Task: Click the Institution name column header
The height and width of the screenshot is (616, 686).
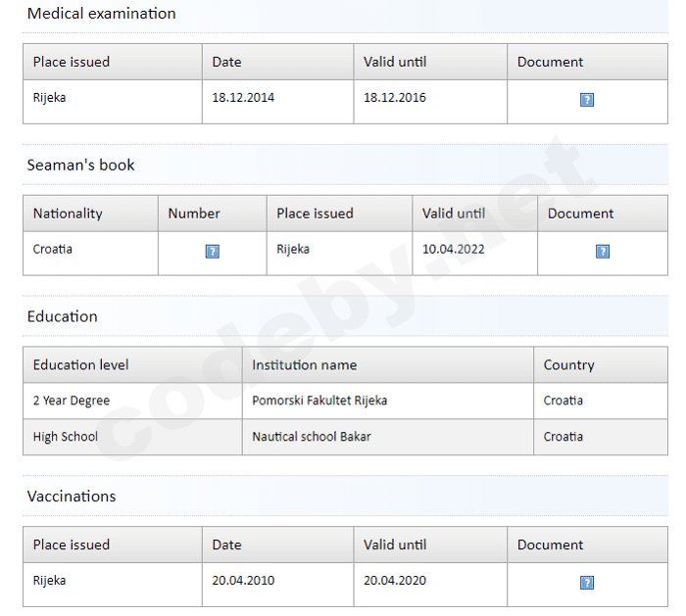Action: 305,365
